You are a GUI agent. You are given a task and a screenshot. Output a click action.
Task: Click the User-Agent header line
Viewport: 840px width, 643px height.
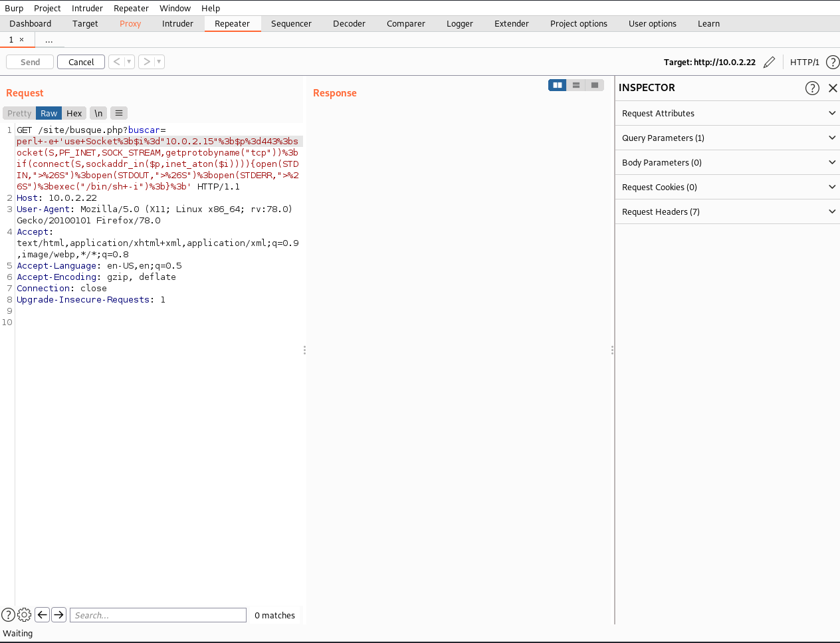tap(154, 214)
